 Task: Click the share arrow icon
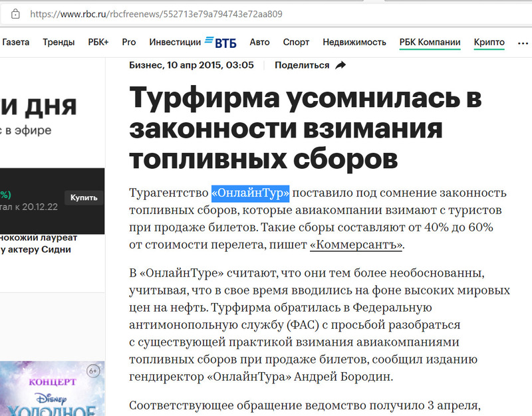[340, 65]
